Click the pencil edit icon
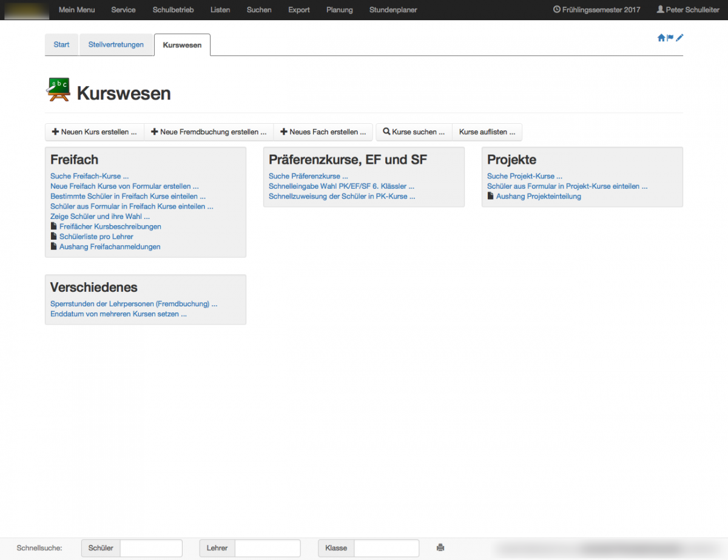 [679, 38]
